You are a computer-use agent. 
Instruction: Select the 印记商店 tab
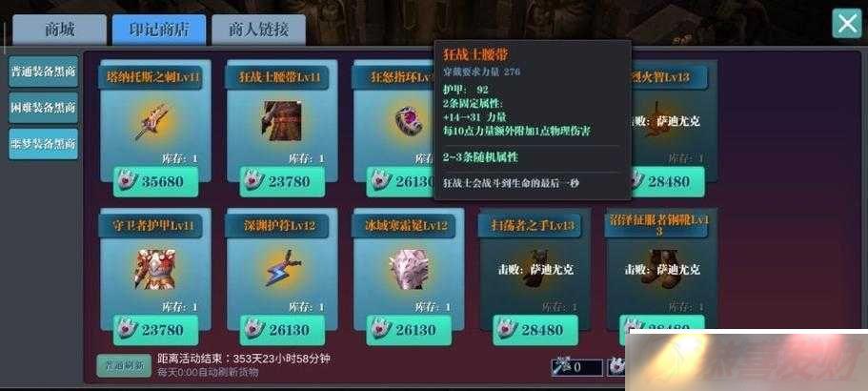click(x=159, y=30)
